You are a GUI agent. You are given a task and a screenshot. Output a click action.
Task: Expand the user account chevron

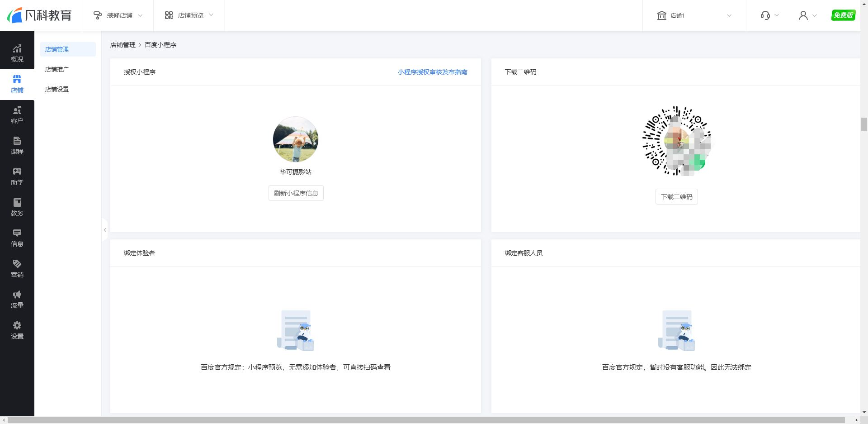(815, 15)
